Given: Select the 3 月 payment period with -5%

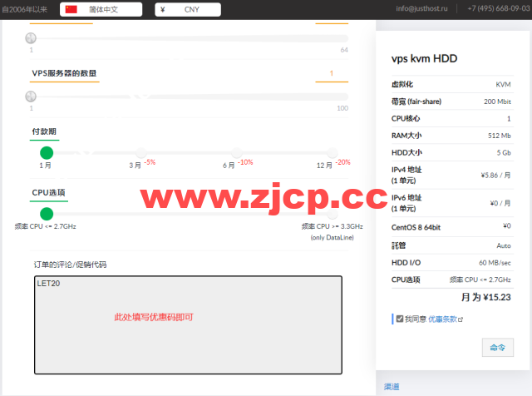Looking at the screenshot, I should coord(140,153).
